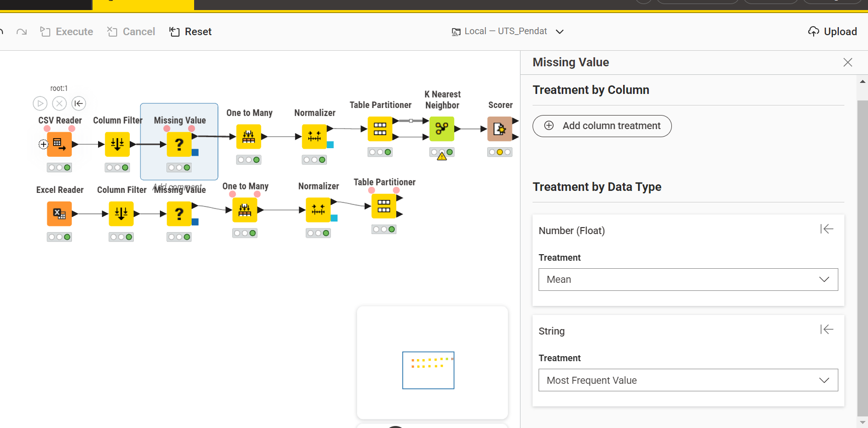
Task: Open the String Treatment dropdown
Action: (x=688, y=380)
